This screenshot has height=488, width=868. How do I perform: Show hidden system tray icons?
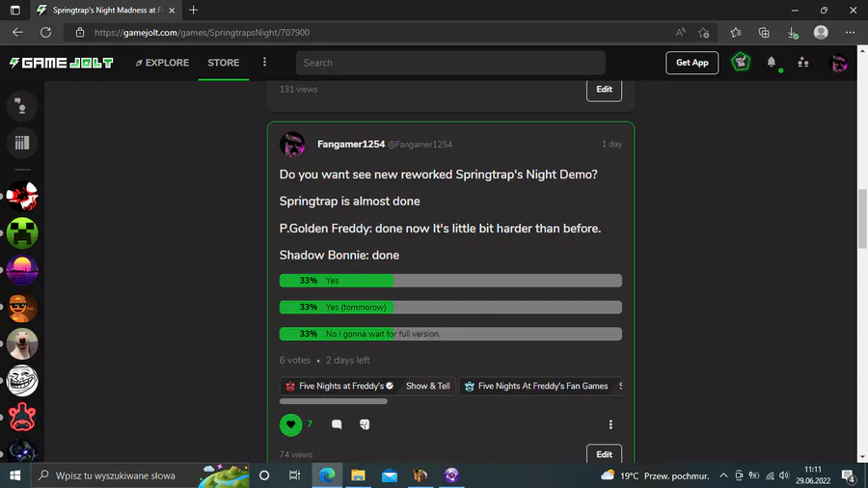click(x=723, y=475)
